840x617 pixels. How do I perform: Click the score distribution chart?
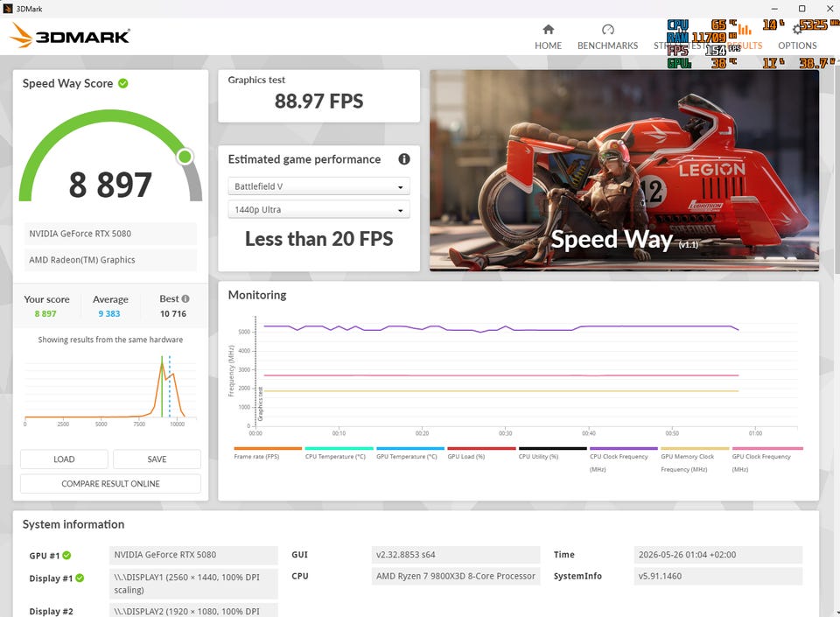[x=110, y=389]
